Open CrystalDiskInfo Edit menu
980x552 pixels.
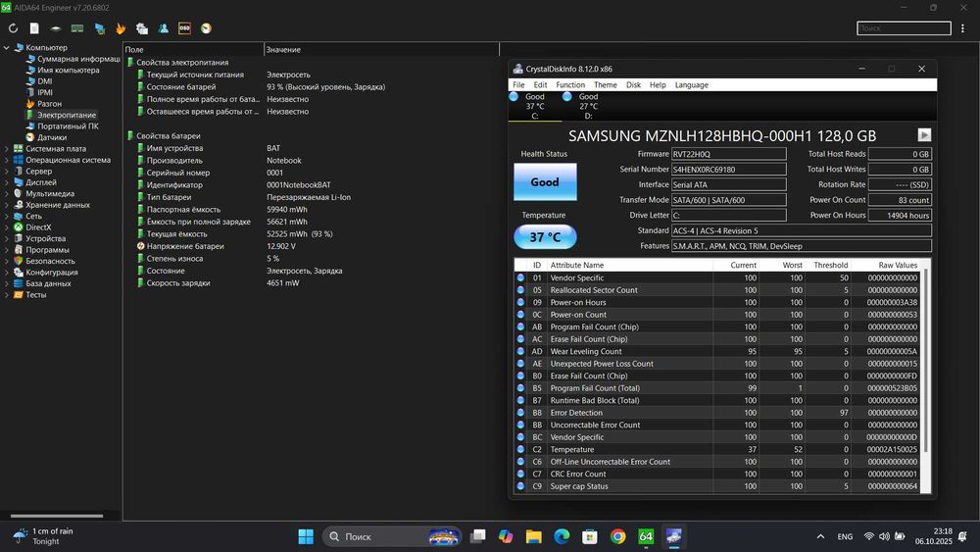(540, 85)
